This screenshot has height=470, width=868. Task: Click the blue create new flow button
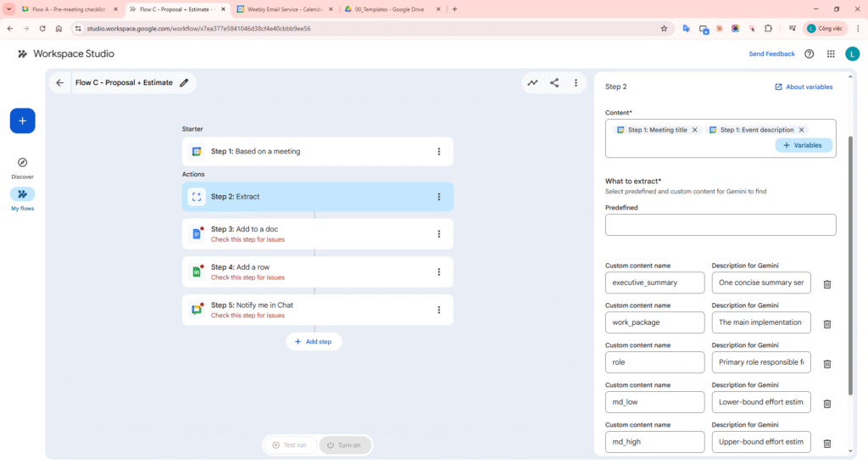pyautogui.click(x=23, y=121)
